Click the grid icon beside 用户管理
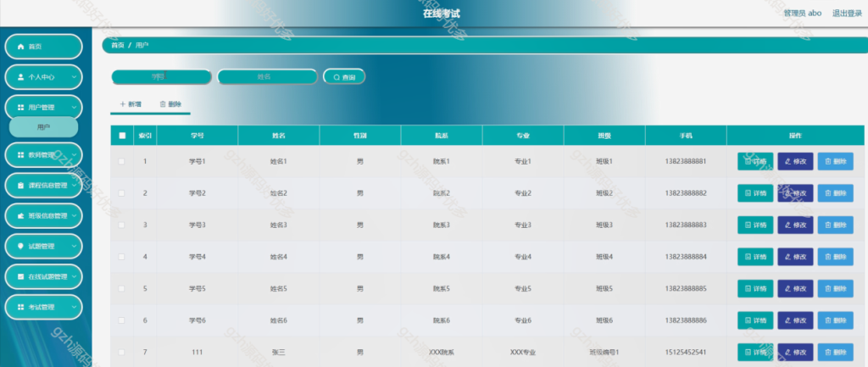The height and width of the screenshot is (367, 868). click(21, 108)
